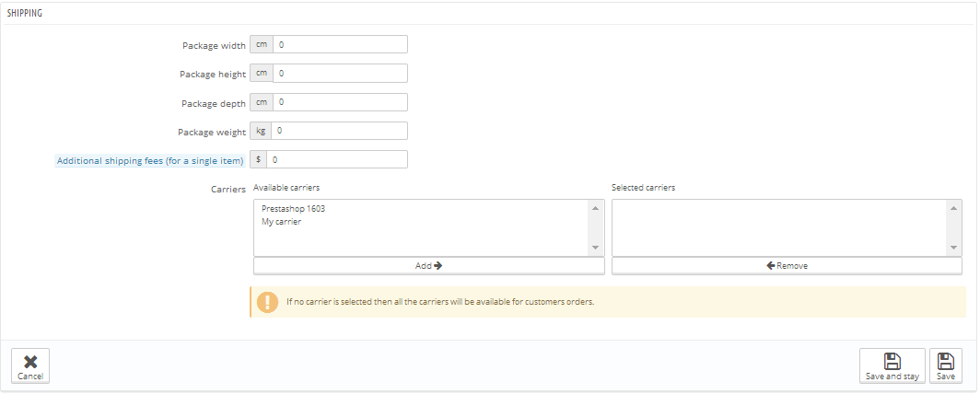This screenshot has height=394, width=980.
Task: Click into the Package weight field
Action: click(340, 131)
